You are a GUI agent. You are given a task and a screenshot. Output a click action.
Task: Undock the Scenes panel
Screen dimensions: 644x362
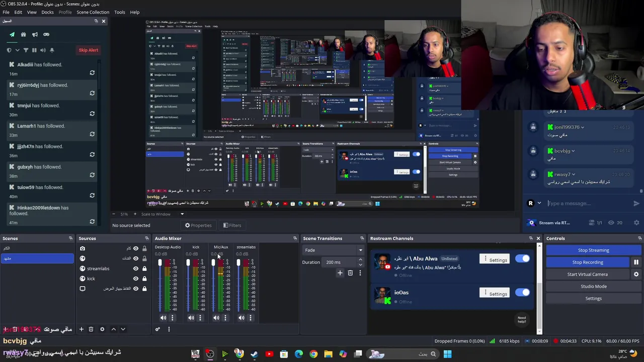70,238
